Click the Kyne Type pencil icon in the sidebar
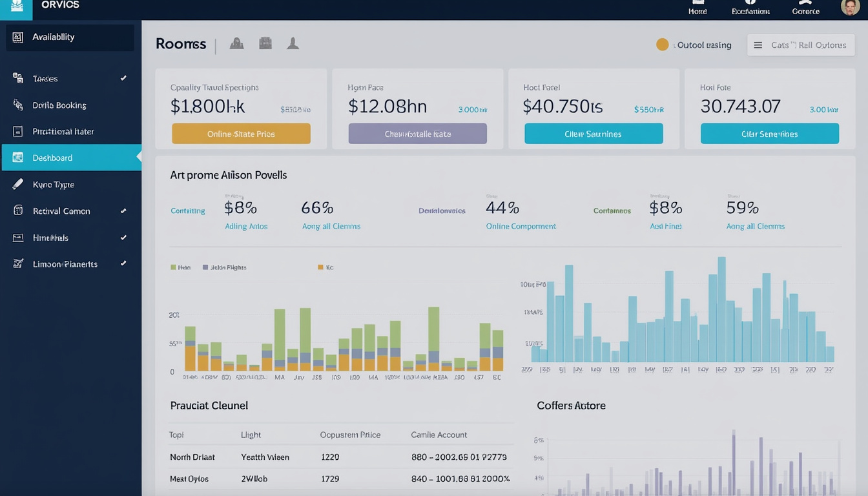Image resolution: width=868 pixels, height=496 pixels. [x=18, y=184]
